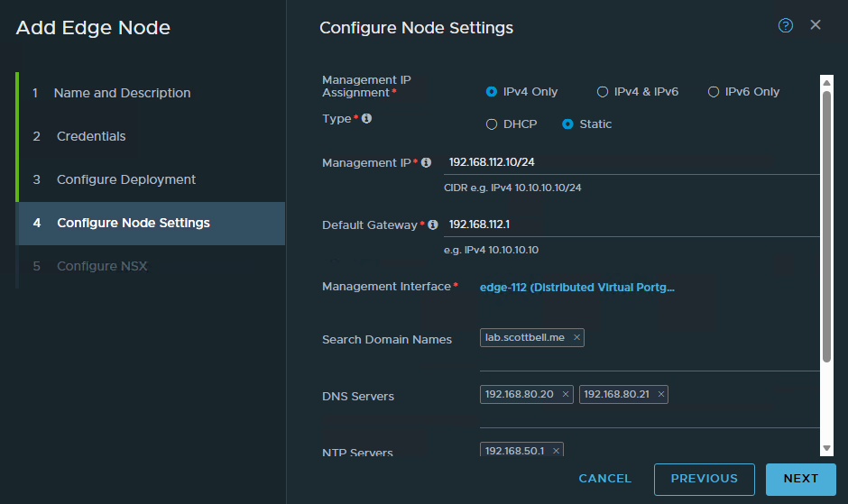Select the IPv6 Only radio option
The width and height of the screenshot is (848, 504).
tap(714, 92)
